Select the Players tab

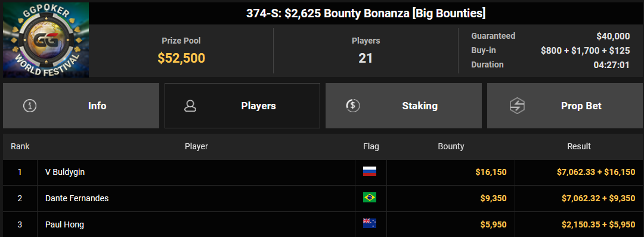click(242, 106)
